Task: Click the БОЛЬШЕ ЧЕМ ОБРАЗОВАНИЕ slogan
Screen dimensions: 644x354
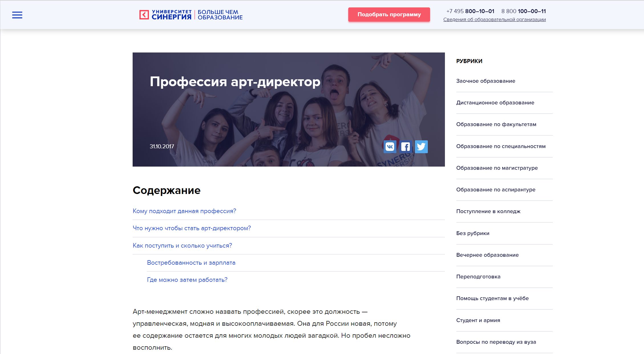Action: [x=220, y=15]
